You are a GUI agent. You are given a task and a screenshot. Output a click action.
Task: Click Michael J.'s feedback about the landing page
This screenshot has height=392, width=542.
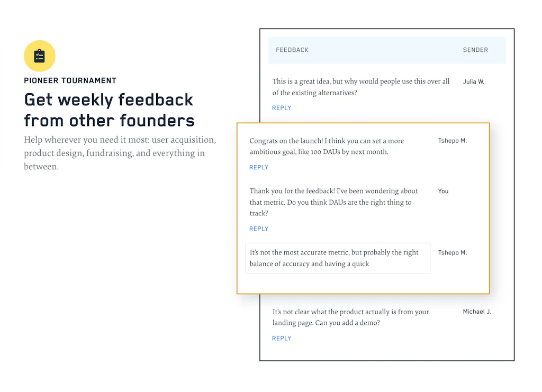click(350, 317)
